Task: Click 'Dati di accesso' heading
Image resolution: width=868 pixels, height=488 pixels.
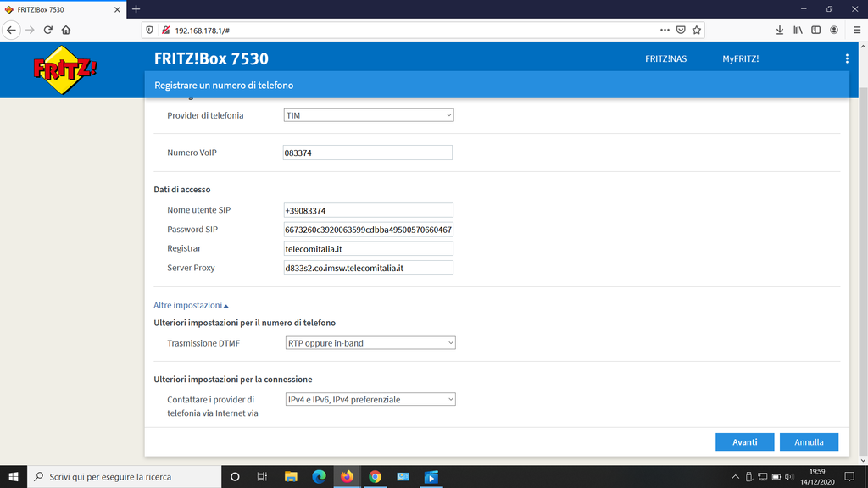Action: coord(182,189)
